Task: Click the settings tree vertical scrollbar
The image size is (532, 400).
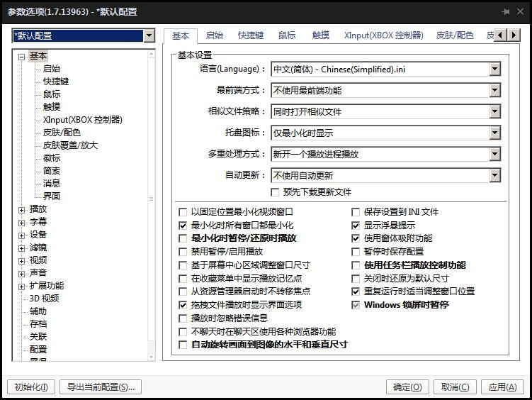Action: tap(151, 199)
